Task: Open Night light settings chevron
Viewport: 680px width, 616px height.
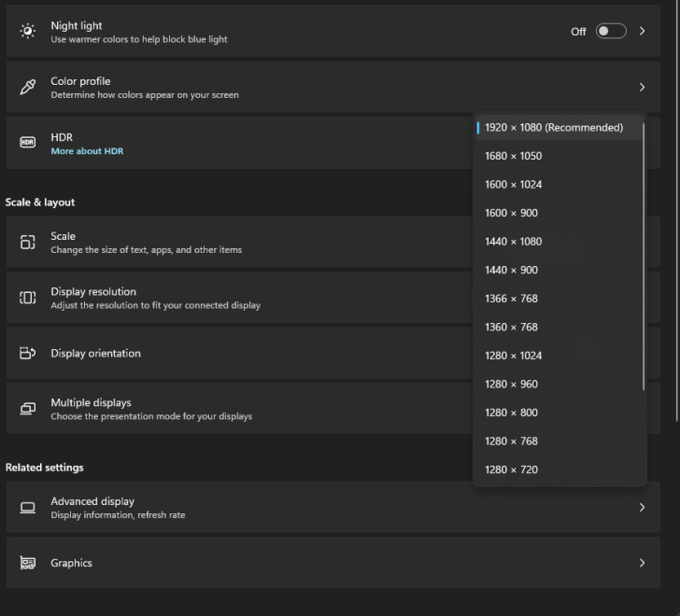Action: pos(643,31)
